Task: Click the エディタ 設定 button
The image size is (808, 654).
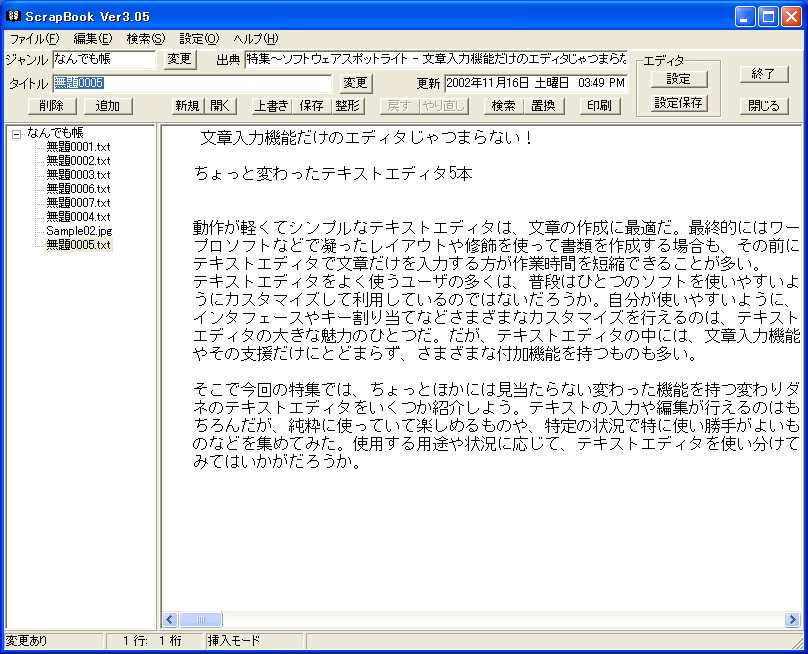Action: pos(679,79)
